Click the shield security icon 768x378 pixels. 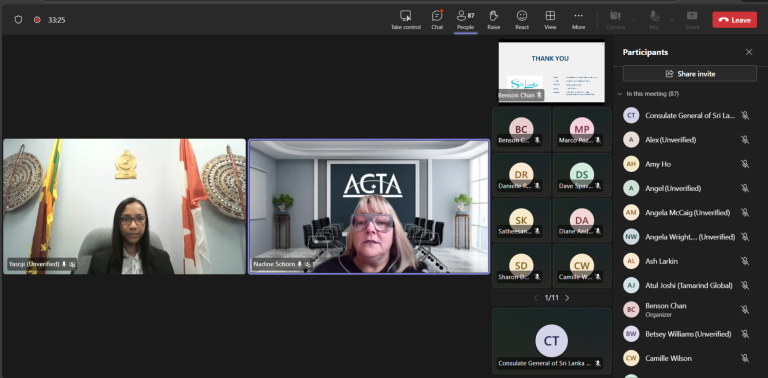[x=18, y=20]
